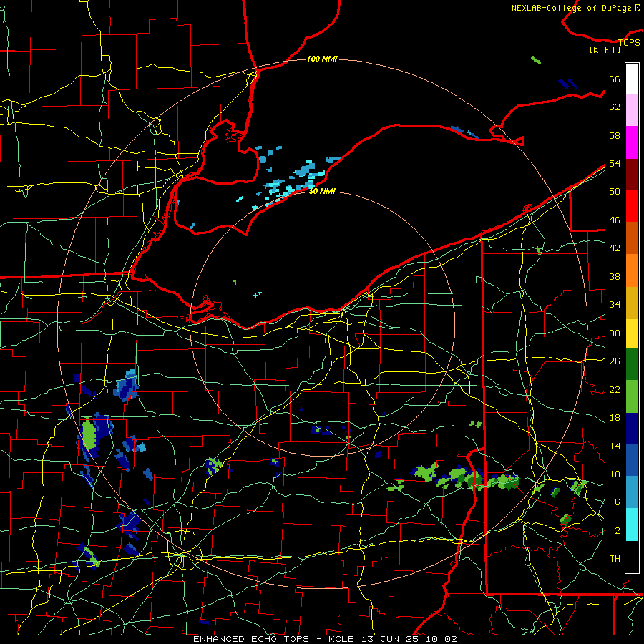Click the legend value 38

615,276
